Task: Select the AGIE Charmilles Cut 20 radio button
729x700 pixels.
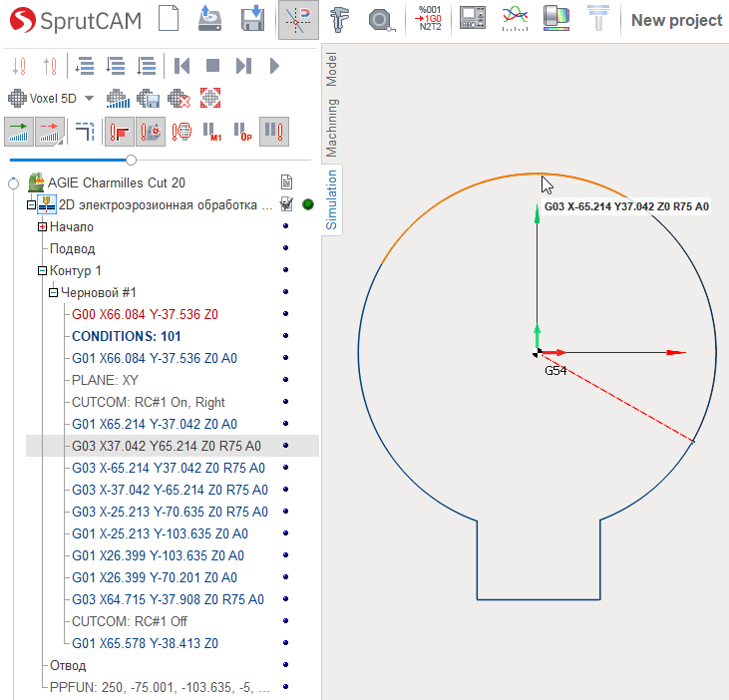Action: pyautogui.click(x=14, y=183)
